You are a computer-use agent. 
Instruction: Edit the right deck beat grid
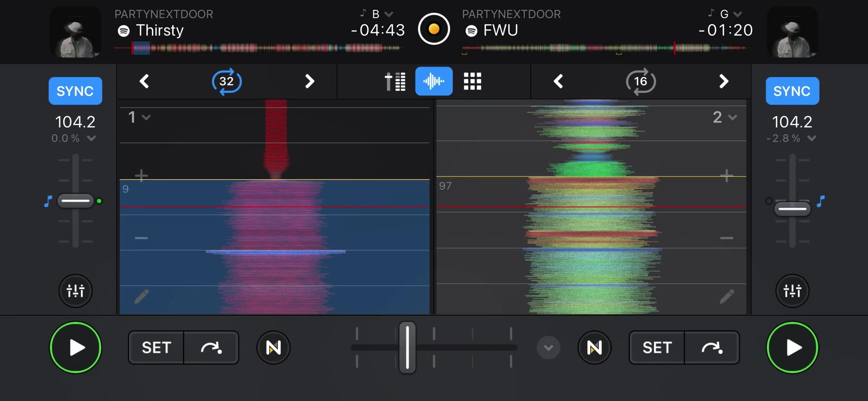[726, 296]
